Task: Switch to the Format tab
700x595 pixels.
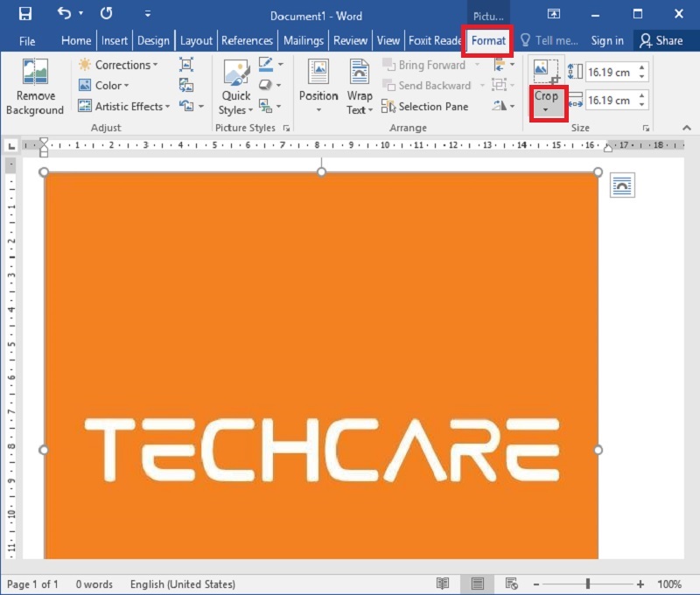Action: (x=487, y=40)
